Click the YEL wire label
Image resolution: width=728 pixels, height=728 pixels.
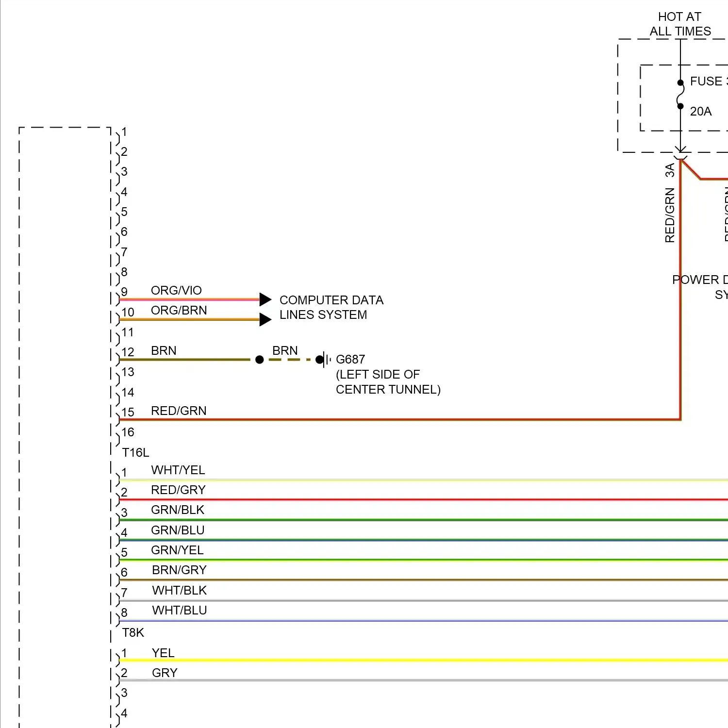point(163,653)
